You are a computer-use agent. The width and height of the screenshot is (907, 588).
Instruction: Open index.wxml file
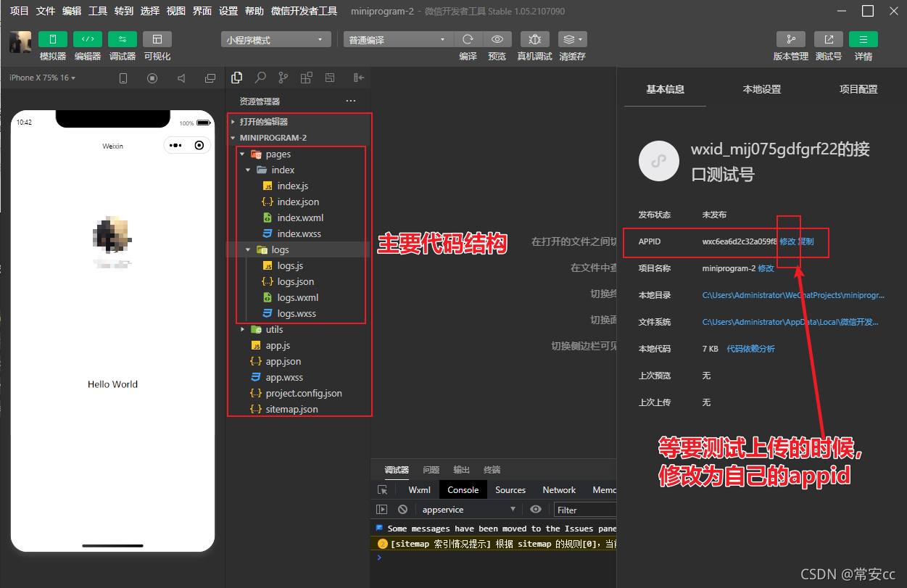coord(299,218)
